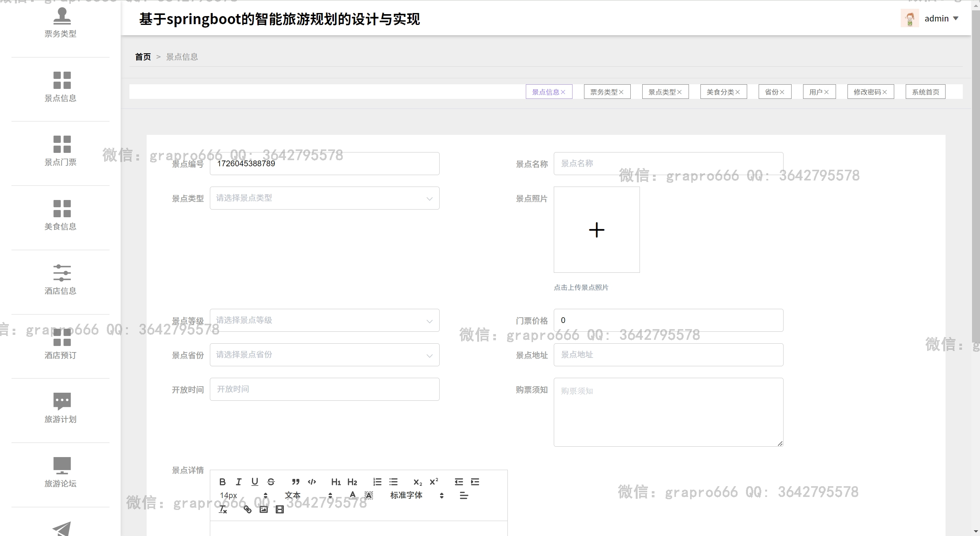Open the text color picker
Screen dimensions: 980x536
tap(353, 495)
